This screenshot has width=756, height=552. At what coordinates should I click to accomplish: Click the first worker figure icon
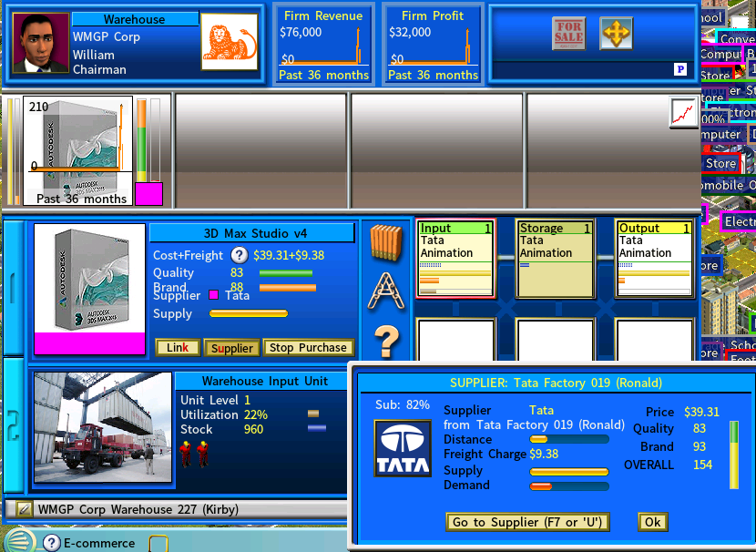[185, 454]
